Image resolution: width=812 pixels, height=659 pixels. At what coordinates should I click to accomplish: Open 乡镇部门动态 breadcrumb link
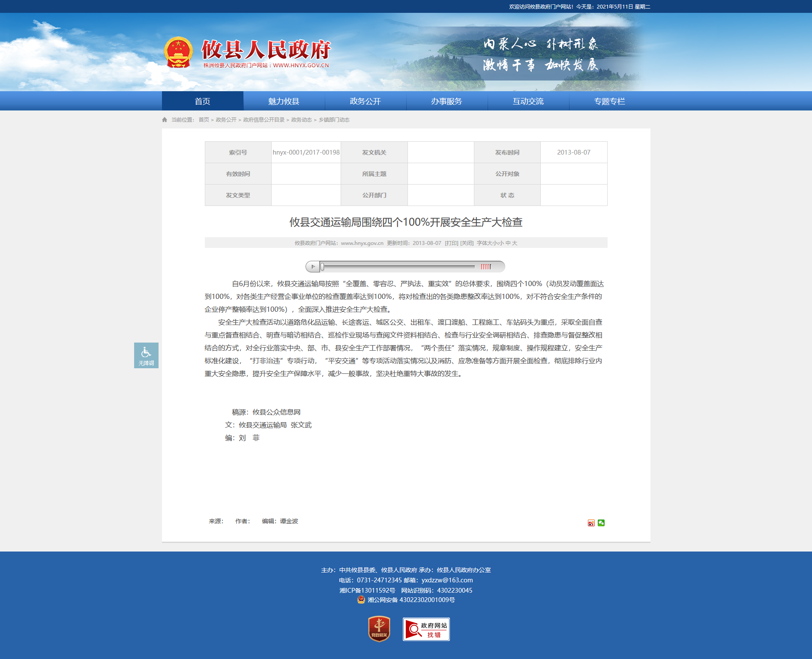pos(334,120)
